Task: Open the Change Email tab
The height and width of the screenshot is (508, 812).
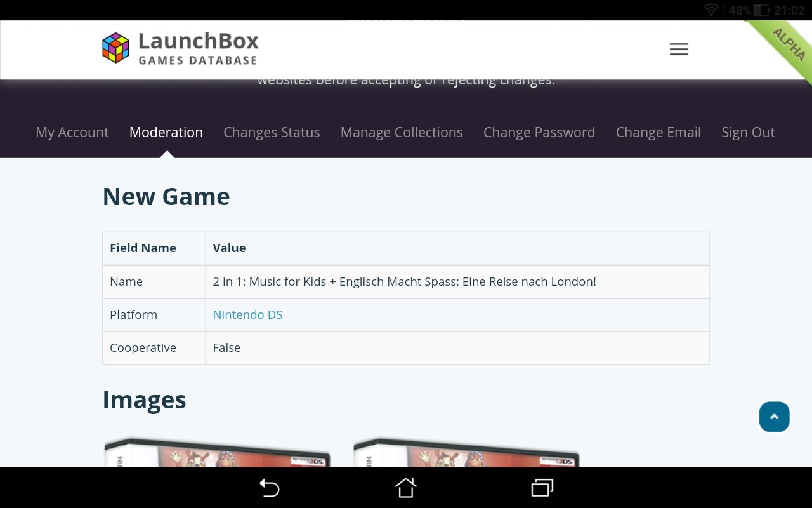Action: click(658, 132)
